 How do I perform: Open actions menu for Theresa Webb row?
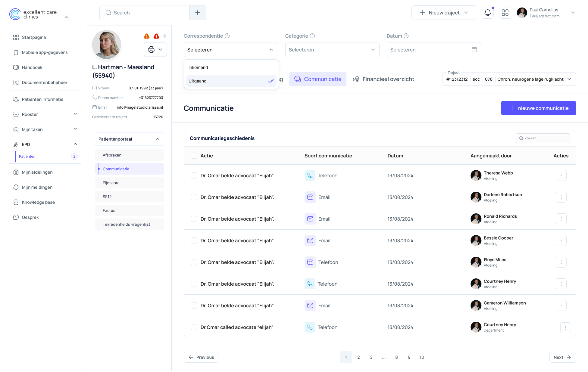click(x=561, y=175)
